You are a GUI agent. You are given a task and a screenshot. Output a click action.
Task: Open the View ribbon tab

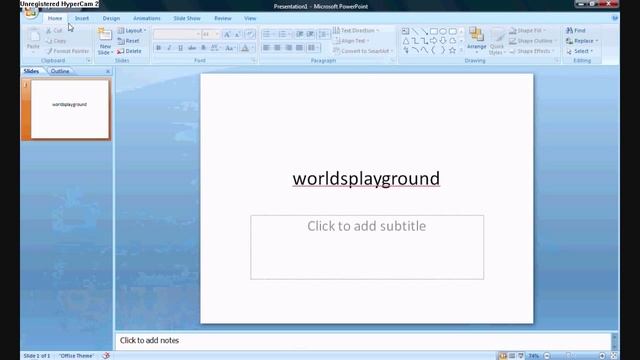pyautogui.click(x=250, y=18)
